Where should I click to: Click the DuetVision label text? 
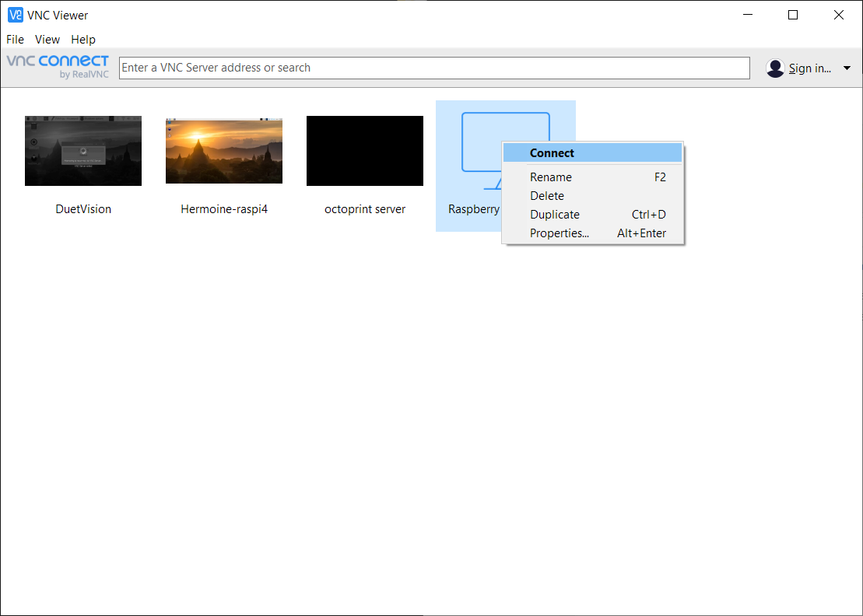click(x=83, y=209)
